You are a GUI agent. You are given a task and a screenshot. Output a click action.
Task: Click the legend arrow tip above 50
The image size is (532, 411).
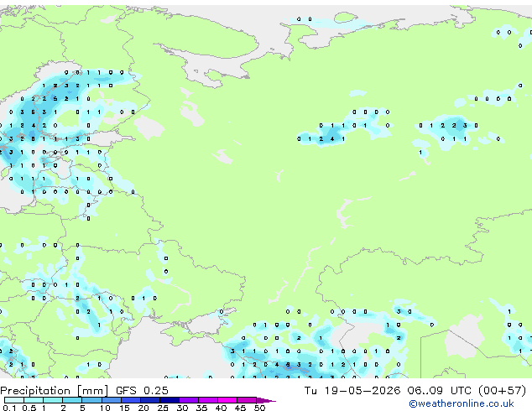(266, 400)
